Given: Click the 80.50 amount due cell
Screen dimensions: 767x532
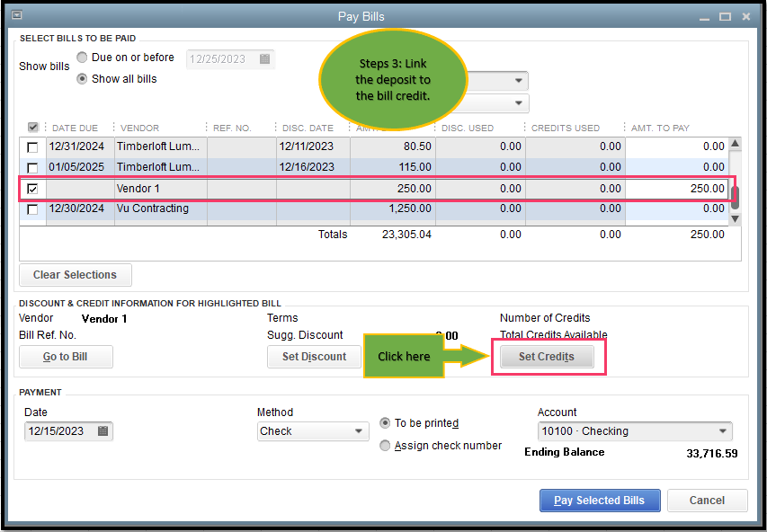Looking at the screenshot, I should coord(393,146).
